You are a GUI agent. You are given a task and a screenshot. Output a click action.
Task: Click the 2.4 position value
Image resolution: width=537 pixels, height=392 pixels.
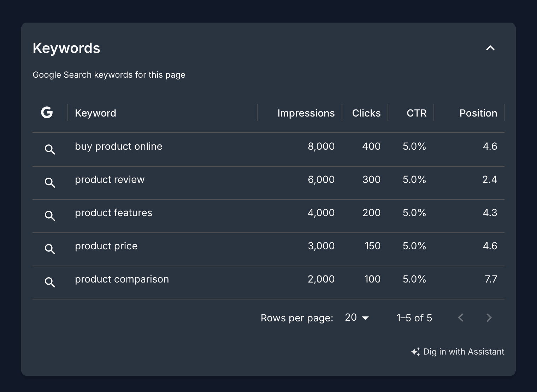click(x=490, y=180)
